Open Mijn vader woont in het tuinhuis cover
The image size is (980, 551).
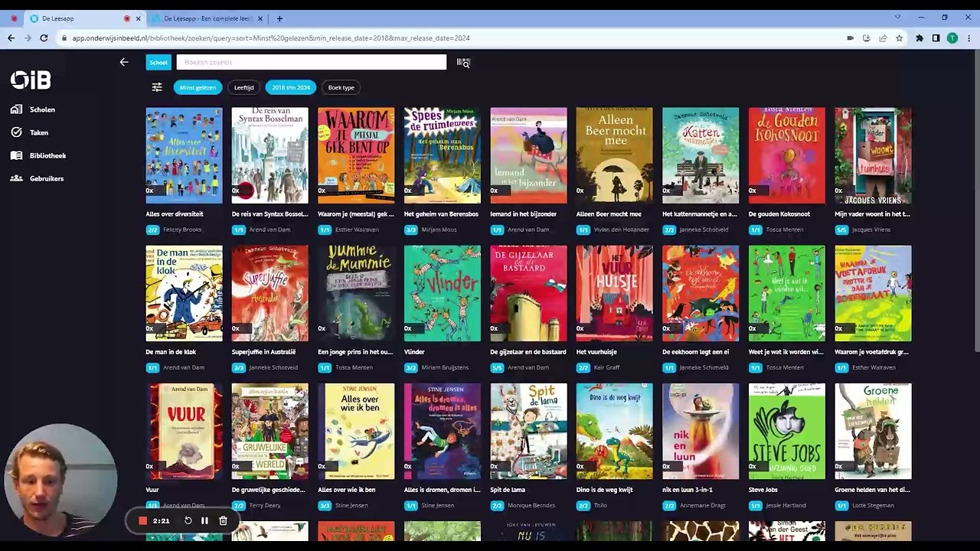873,155
